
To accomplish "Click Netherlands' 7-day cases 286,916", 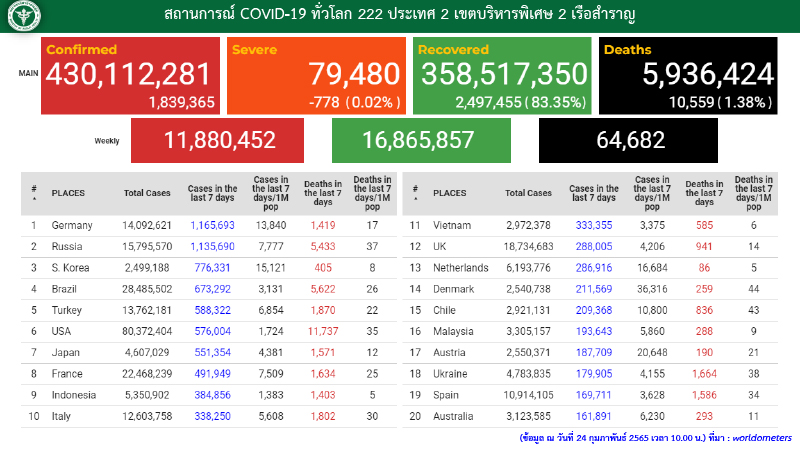I will [x=594, y=268].
